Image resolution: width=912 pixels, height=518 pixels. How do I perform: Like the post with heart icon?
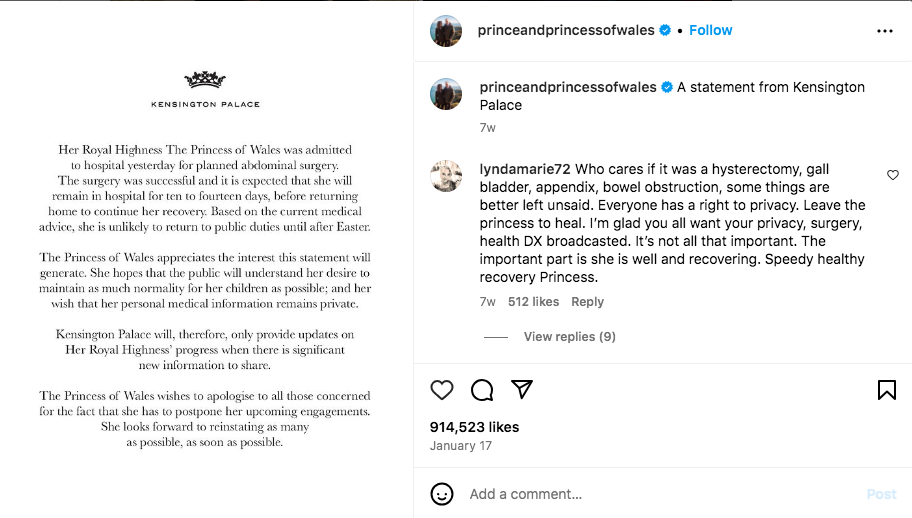tap(442, 390)
